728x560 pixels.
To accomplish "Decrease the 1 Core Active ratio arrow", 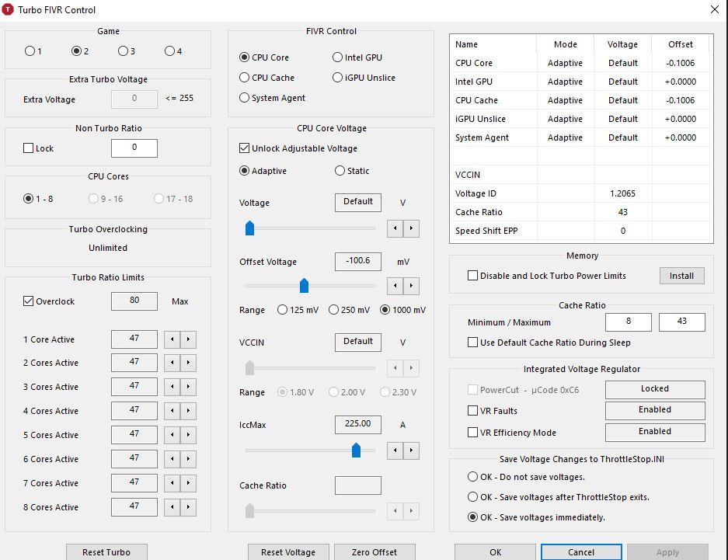I will pyautogui.click(x=172, y=339).
